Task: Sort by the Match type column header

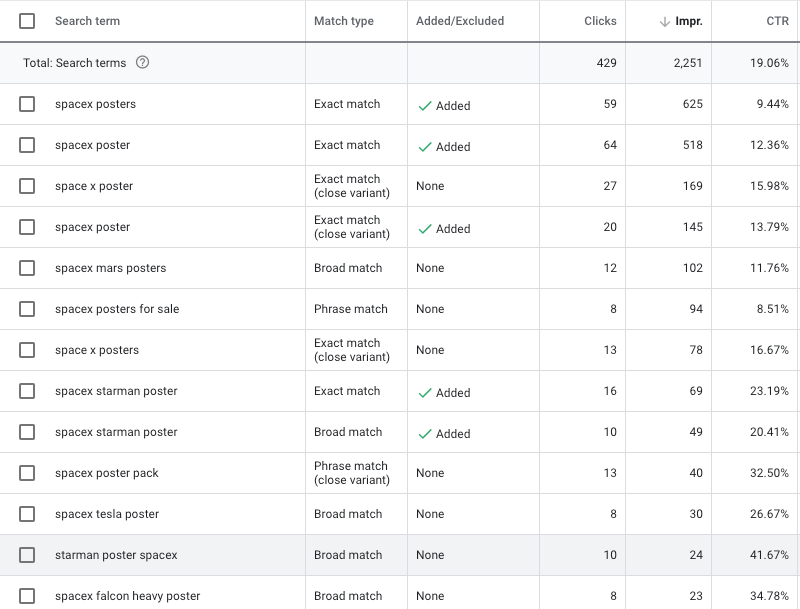Action: pyautogui.click(x=343, y=21)
